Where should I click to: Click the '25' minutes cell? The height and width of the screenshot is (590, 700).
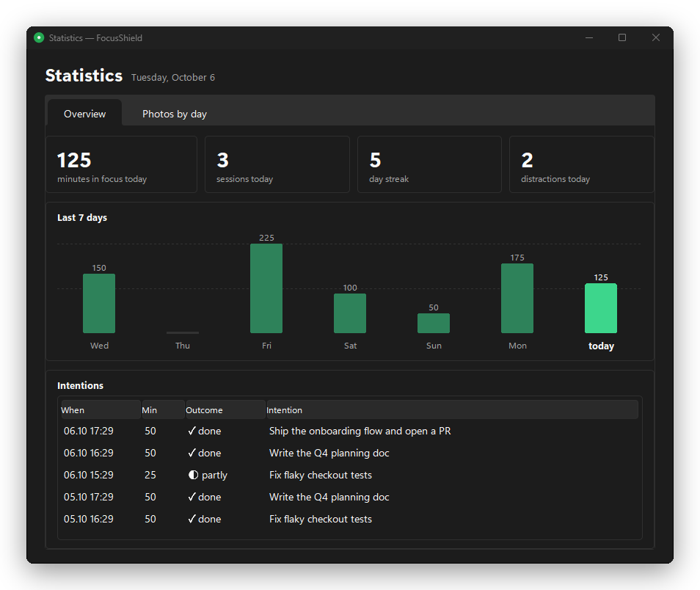pos(150,475)
